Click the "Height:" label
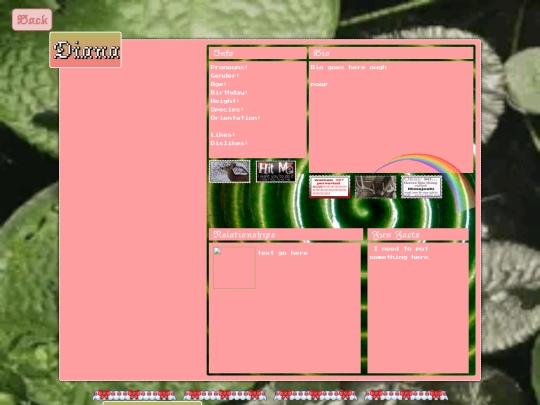Image resolution: width=540 pixels, height=405 pixels. (225, 101)
